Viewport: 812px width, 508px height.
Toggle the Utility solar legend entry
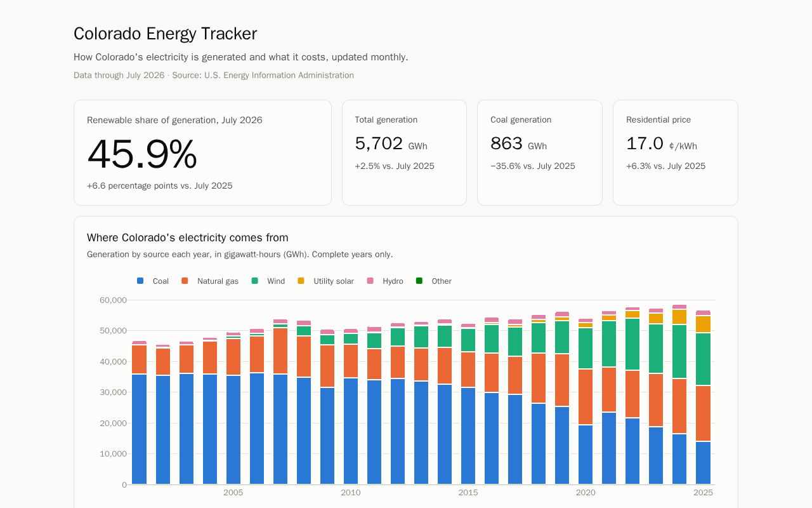325,281
